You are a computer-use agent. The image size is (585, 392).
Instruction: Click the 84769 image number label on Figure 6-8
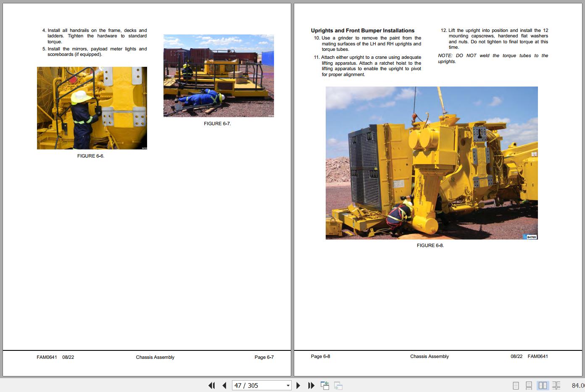tap(532, 237)
